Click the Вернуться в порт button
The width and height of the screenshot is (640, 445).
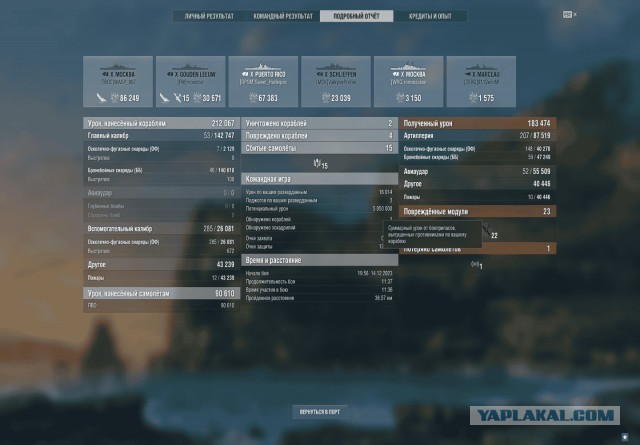point(320,412)
